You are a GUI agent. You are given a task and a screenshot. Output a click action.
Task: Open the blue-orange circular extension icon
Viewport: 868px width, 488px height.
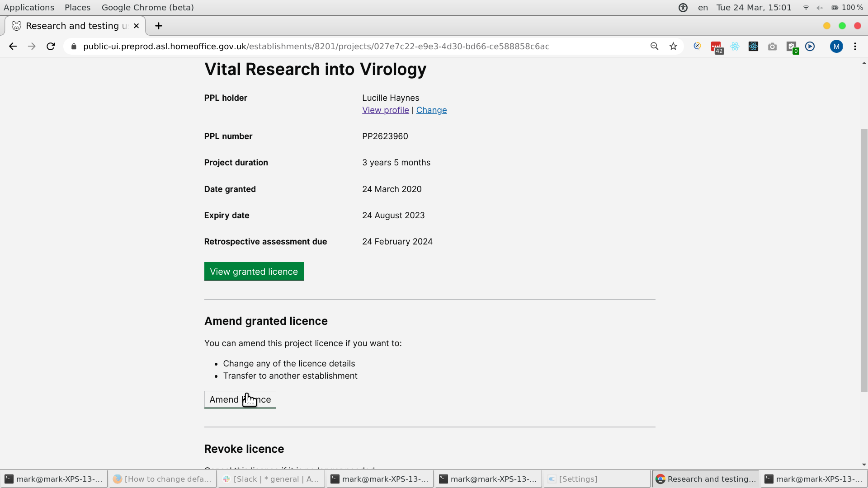[x=697, y=46]
